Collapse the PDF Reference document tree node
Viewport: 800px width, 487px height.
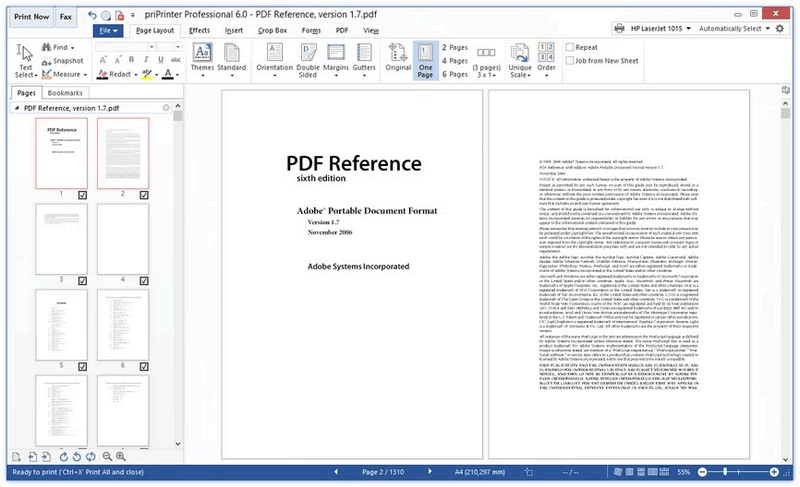[17, 108]
